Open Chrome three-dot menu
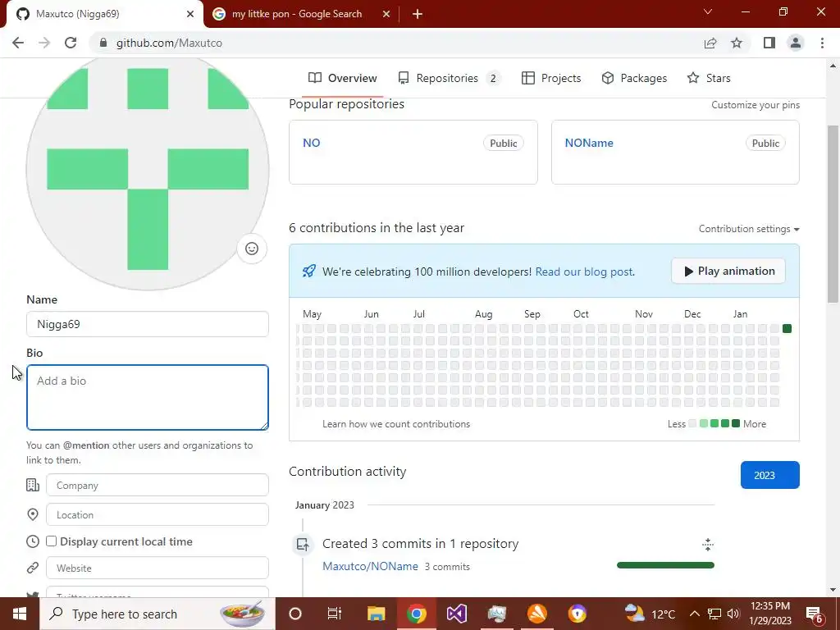840x630 pixels. pyautogui.click(x=822, y=43)
